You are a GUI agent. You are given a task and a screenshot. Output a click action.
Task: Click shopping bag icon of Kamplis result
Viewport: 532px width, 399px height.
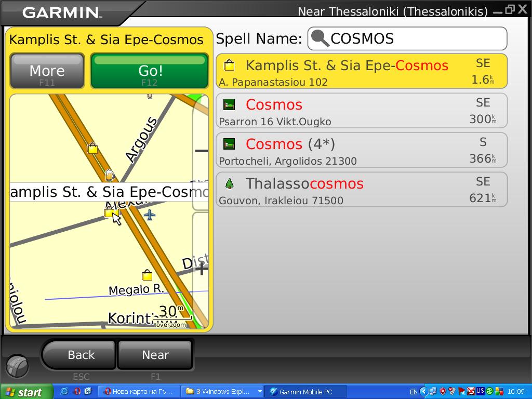click(x=229, y=65)
